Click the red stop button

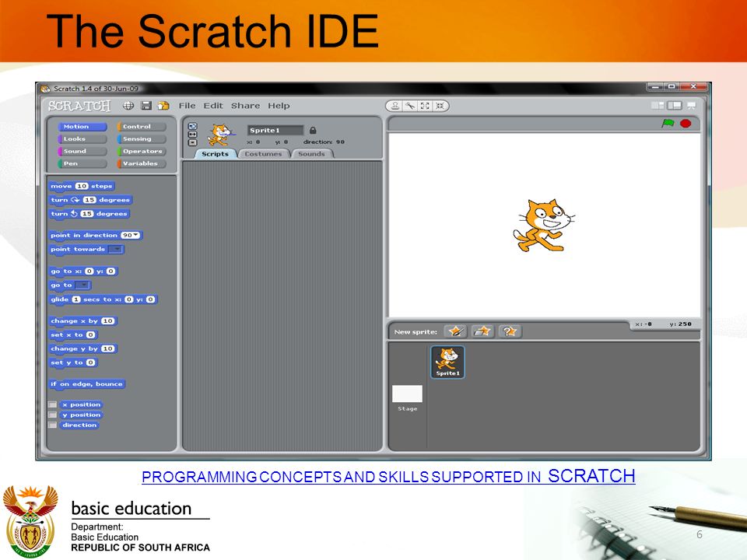click(x=686, y=124)
